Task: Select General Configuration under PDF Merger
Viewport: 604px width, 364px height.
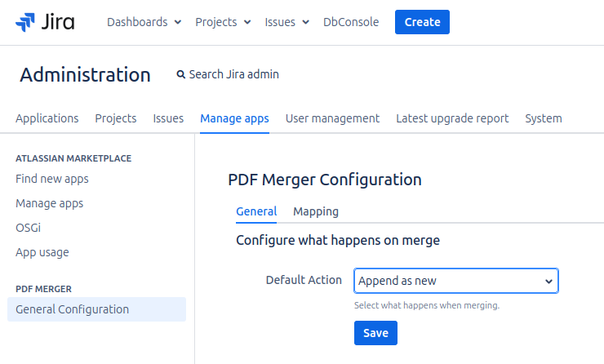Action: tap(96, 309)
